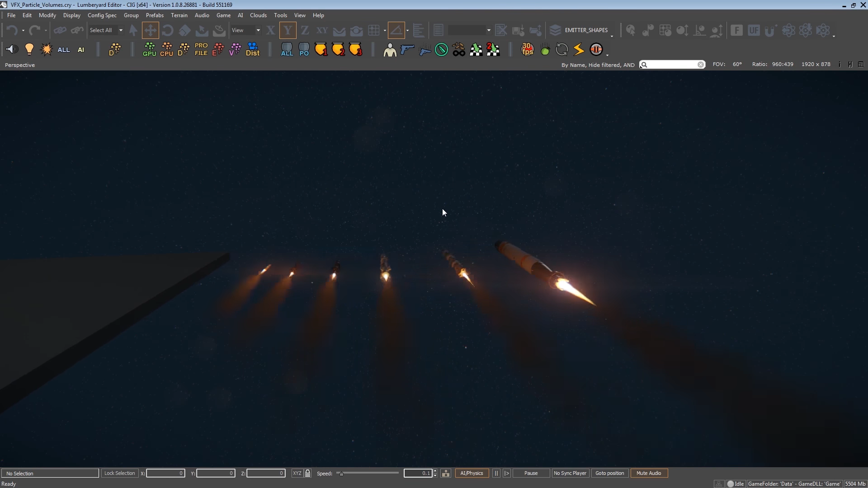This screenshot has height=488, width=868.
Task: Click the CPU particles icon
Action: (166, 49)
